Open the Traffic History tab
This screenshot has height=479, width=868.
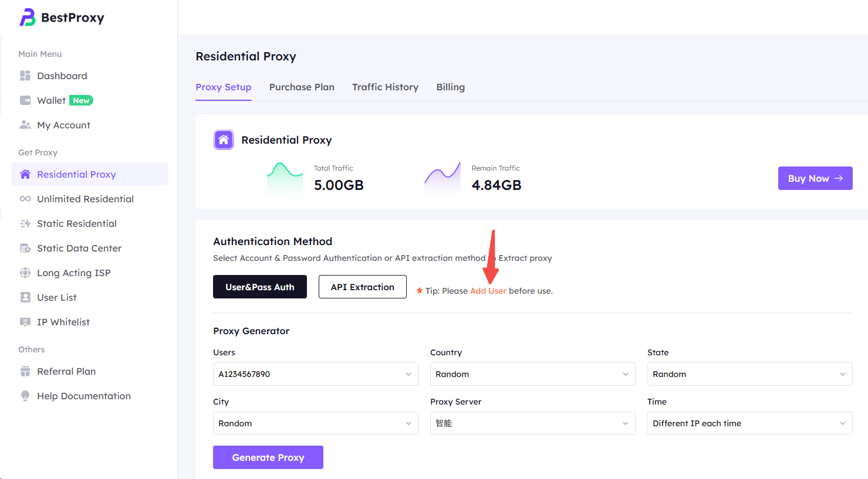pos(385,87)
